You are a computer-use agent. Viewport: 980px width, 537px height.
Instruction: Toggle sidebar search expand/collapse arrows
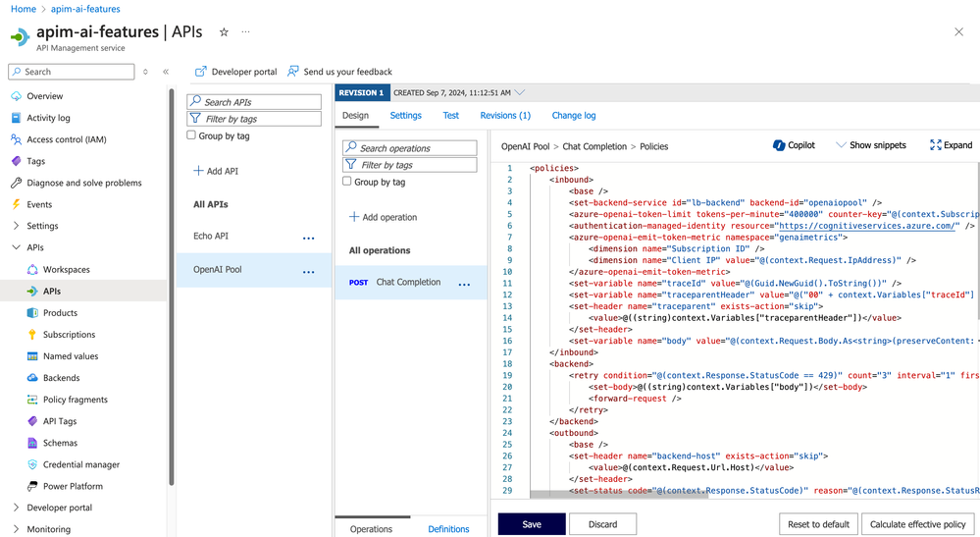[x=145, y=72]
